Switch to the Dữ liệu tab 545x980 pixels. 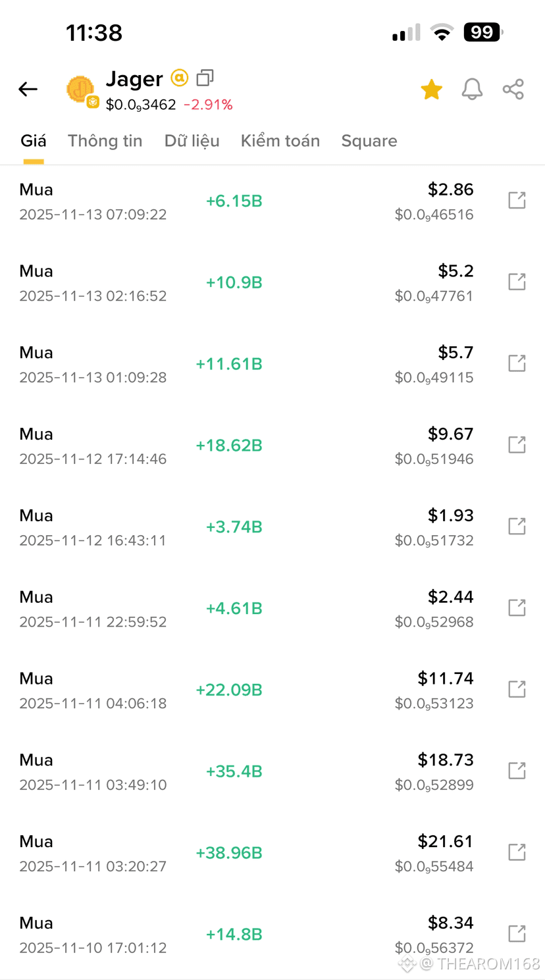(192, 141)
